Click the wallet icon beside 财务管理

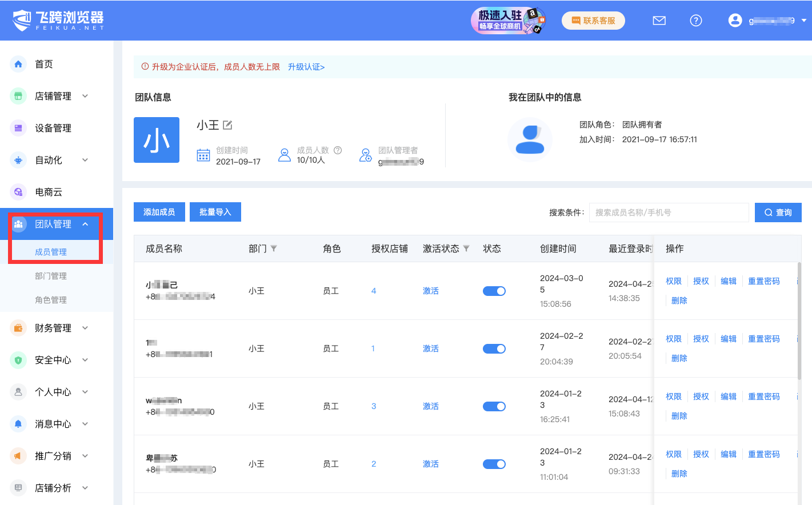click(18, 328)
